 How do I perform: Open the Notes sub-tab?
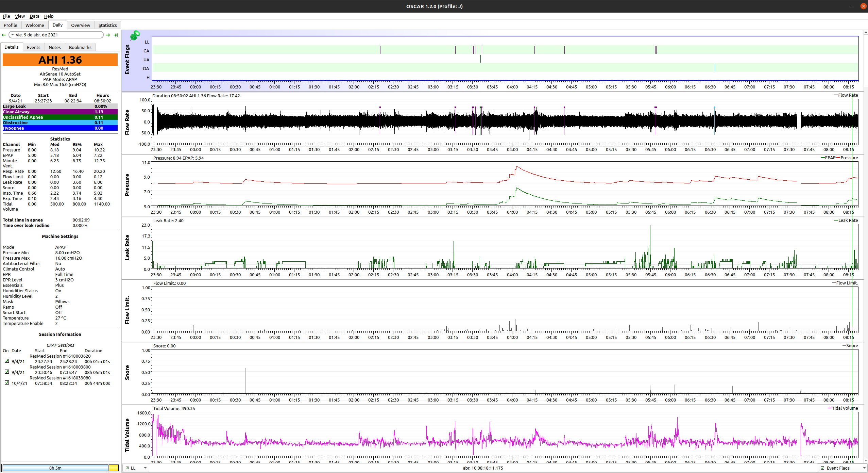click(x=55, y=47)
